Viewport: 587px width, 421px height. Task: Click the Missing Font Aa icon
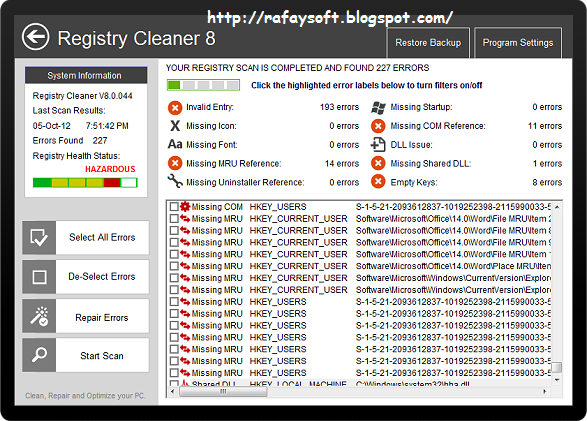(175, 144)
